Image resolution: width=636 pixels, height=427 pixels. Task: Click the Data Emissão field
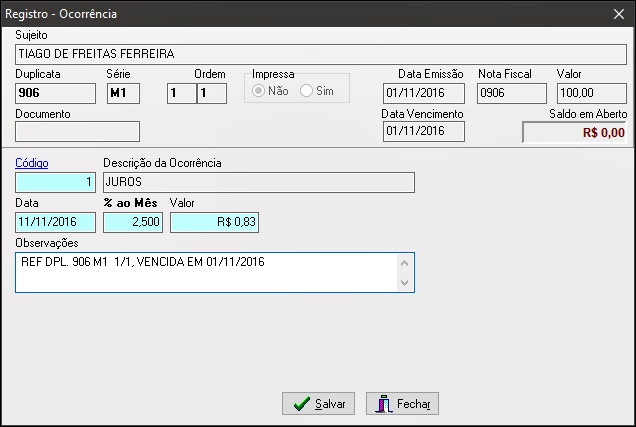pyautogui.click(x=424, y=93)
